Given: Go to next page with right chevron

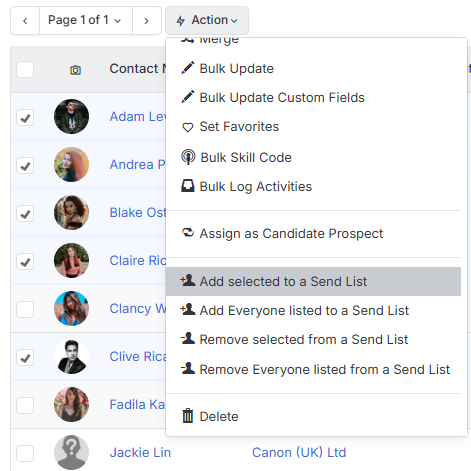Looking at the screenshot, I should coord(147,21).
